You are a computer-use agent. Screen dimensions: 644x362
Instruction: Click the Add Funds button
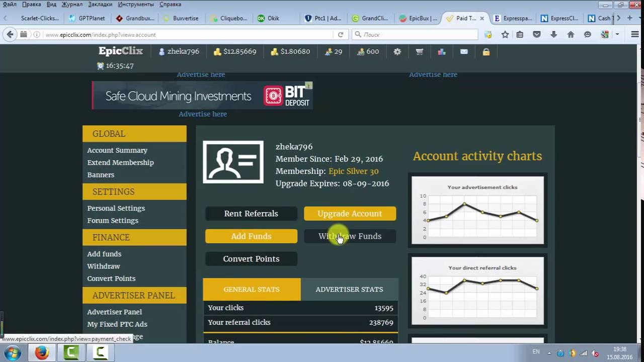click(251, 236)
